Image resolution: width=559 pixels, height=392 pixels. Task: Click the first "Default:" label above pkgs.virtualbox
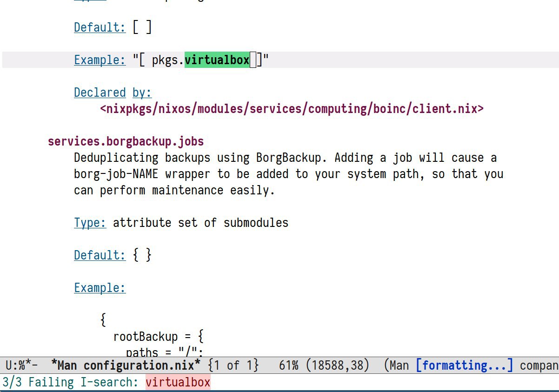tap(100, 27)
